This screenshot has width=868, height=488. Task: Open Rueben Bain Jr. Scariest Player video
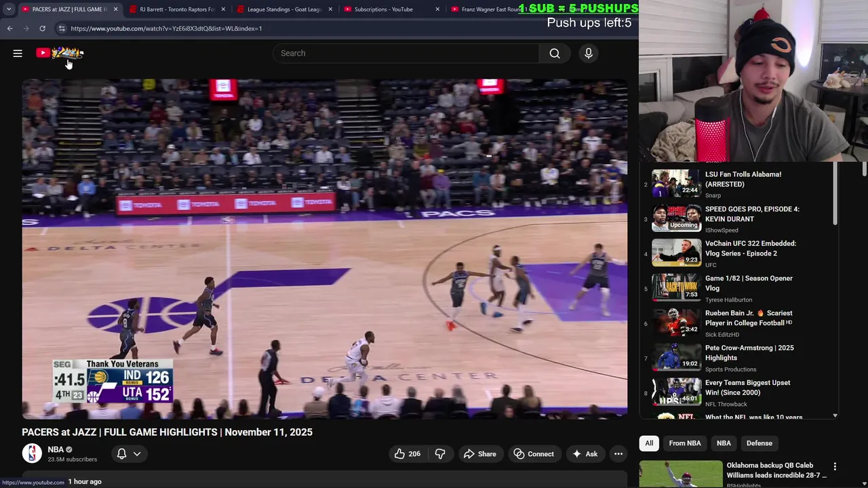[739, 323]
